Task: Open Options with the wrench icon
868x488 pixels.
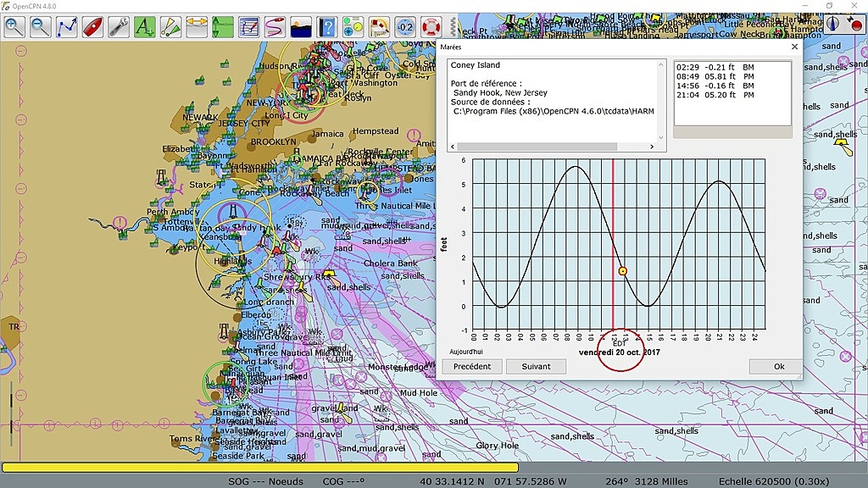Action: pyautogui.click(x=119, y=26)
